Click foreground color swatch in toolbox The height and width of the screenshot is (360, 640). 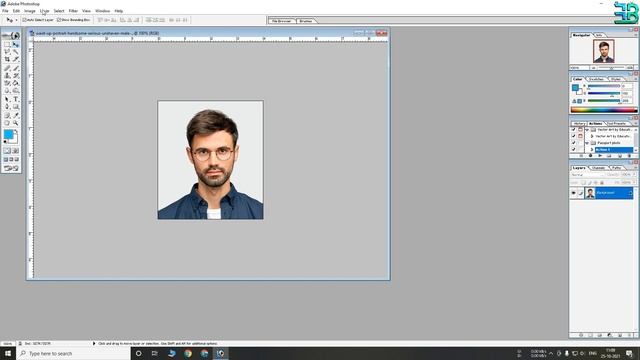(8, 134)
